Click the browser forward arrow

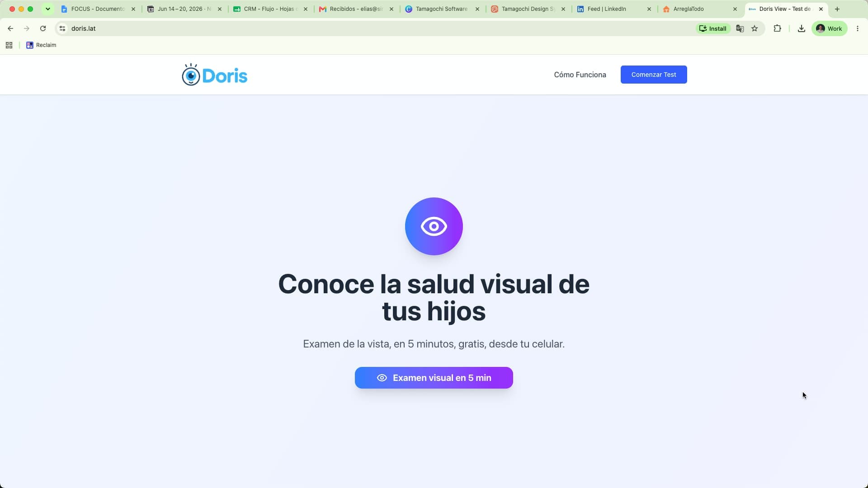(27, 28)
